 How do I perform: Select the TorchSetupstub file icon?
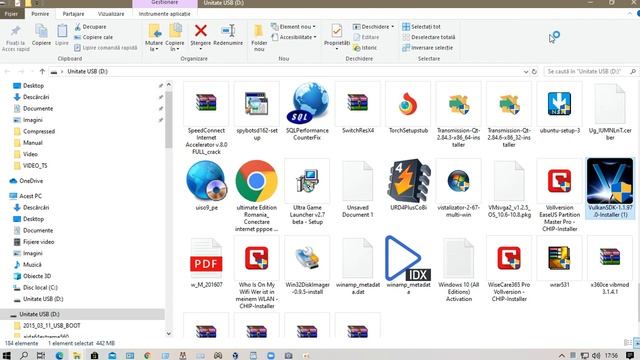pos(408,103)
